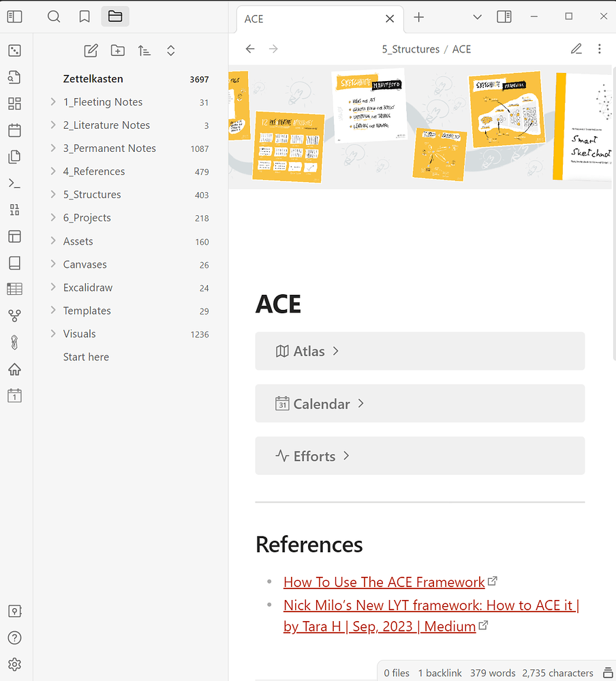Select the Zettelkasten vault root
Image resolution: width=616 pixels, height=681 pixels.
[x=93, y=79]
